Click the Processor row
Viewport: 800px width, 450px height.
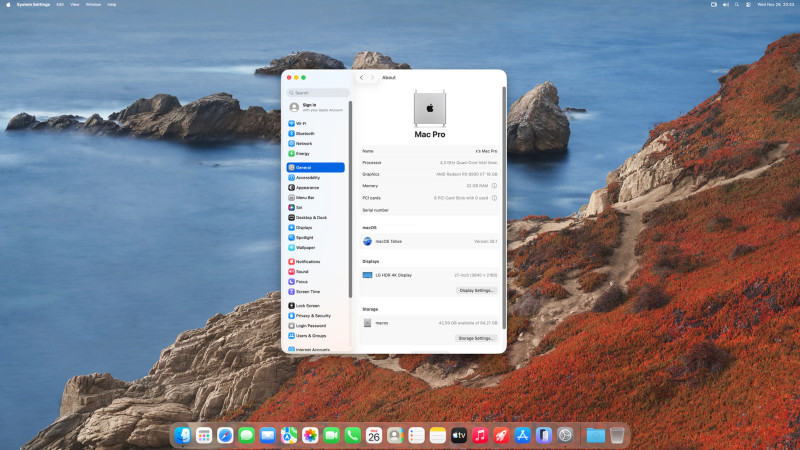pos(430,163)
